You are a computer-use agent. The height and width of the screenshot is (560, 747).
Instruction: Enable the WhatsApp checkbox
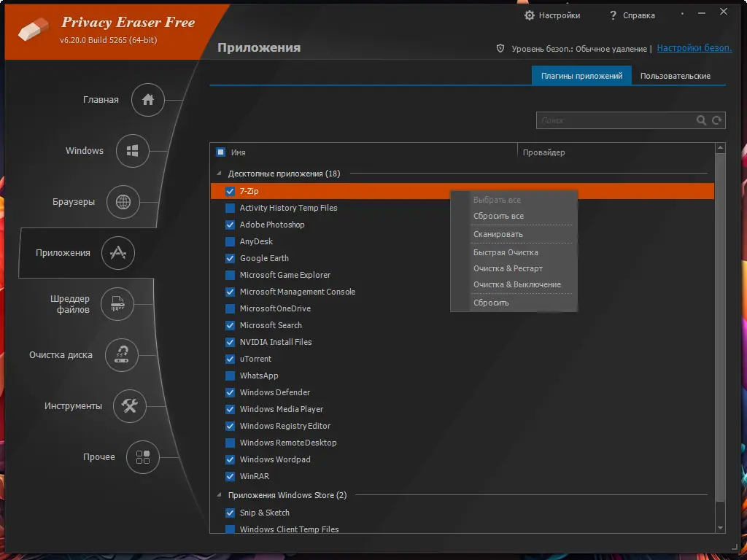coord(230,376)
